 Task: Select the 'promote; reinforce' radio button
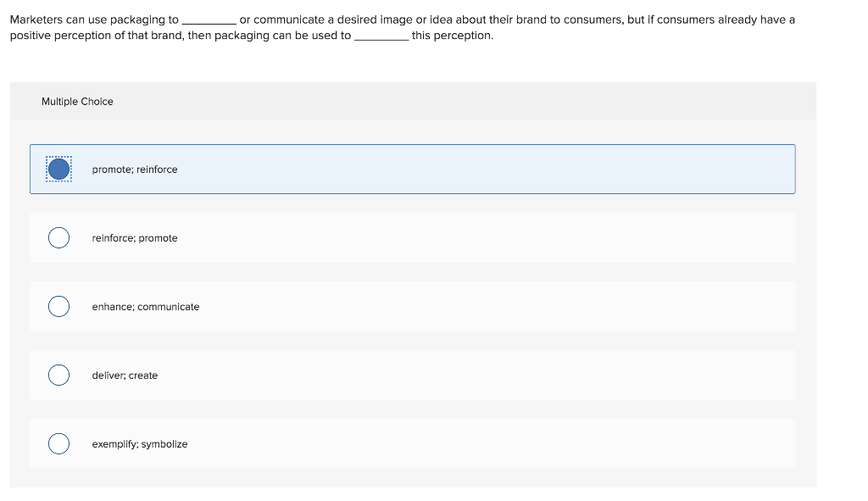coord(58,169)
